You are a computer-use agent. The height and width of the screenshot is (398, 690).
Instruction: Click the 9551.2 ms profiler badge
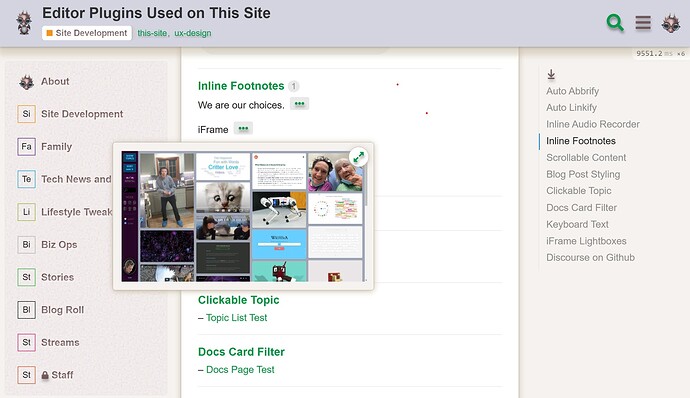[660, 54]
